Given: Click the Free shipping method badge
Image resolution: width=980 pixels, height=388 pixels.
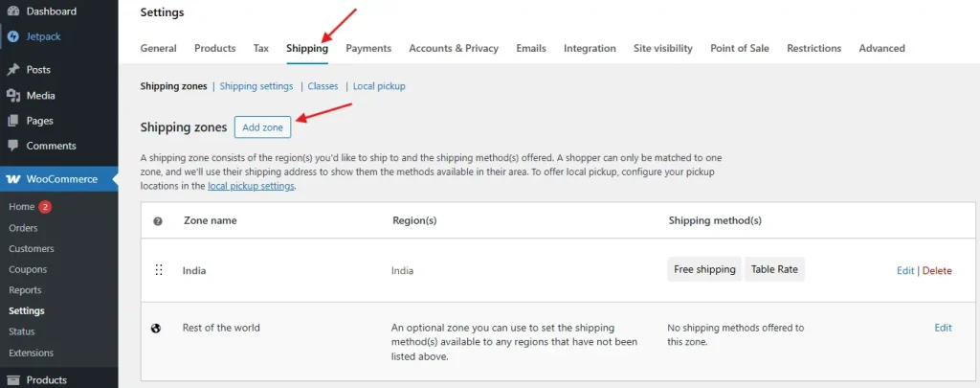Looking at the screenshot, I should (x=704, y=270).
